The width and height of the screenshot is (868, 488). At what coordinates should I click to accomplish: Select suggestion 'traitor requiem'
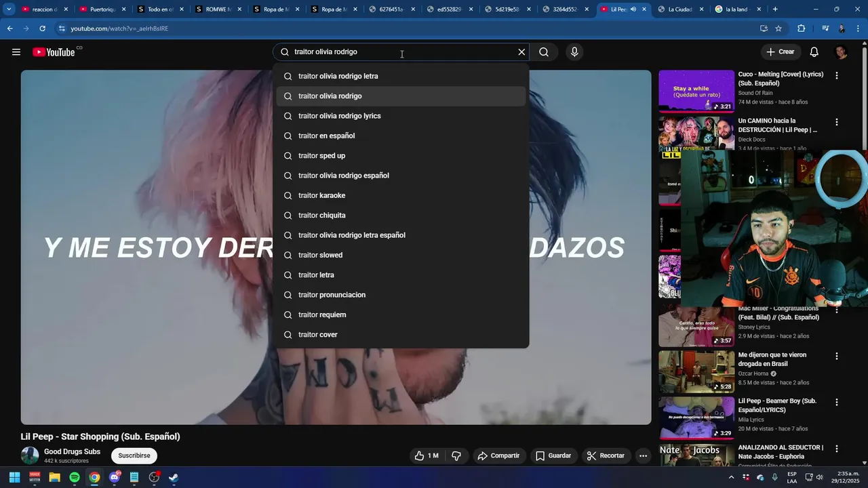[401, 314]
